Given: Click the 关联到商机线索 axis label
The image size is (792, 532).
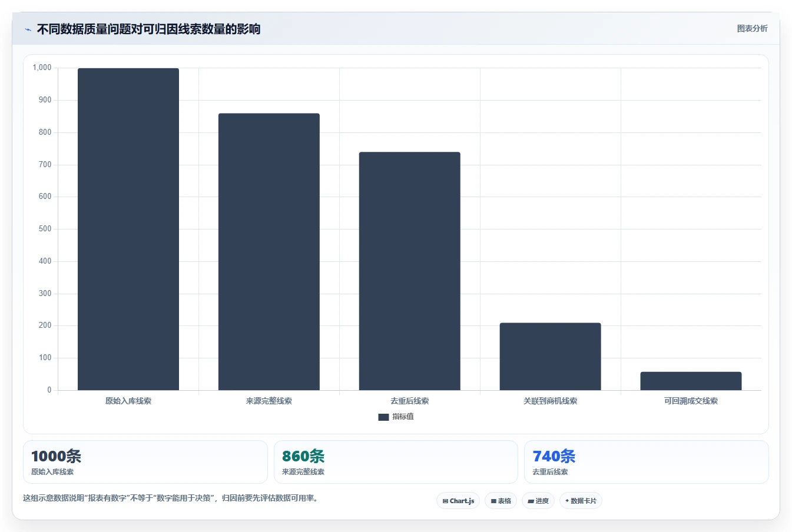Looking at the screenshot, I should coord(551,401).
